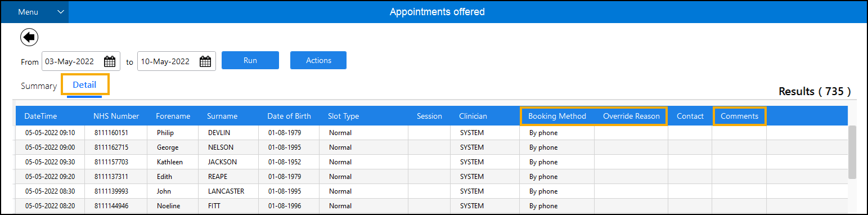Select the row with surname JACKSON
This screenshot has height=215, width=868.
[431, 162]
